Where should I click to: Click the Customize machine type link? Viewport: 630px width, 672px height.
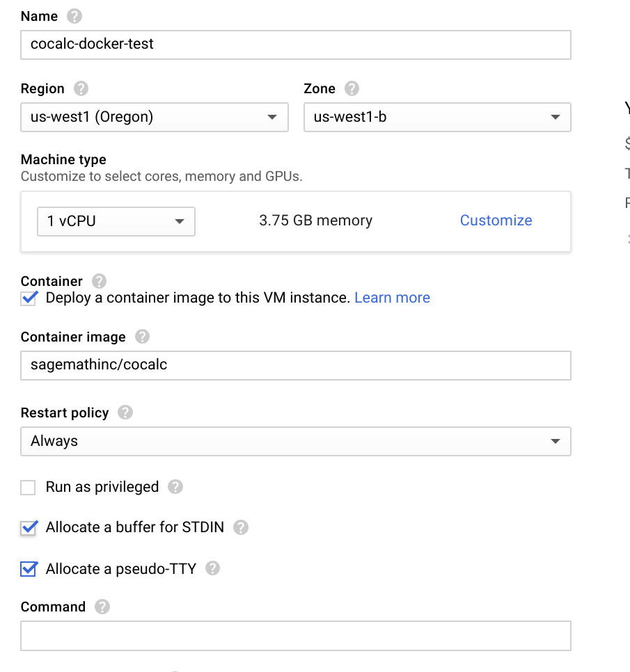[x=496, y=221]
